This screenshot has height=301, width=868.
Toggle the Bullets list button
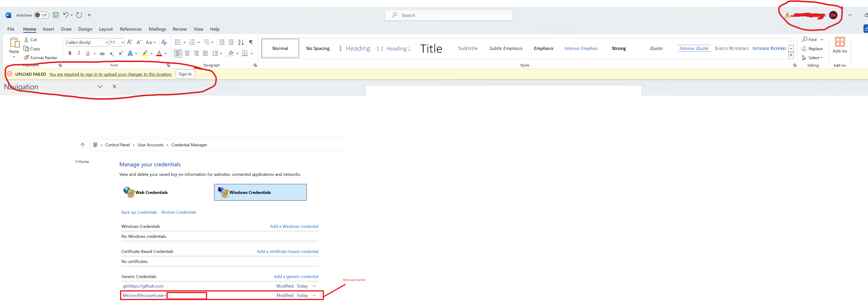[178, 42]
